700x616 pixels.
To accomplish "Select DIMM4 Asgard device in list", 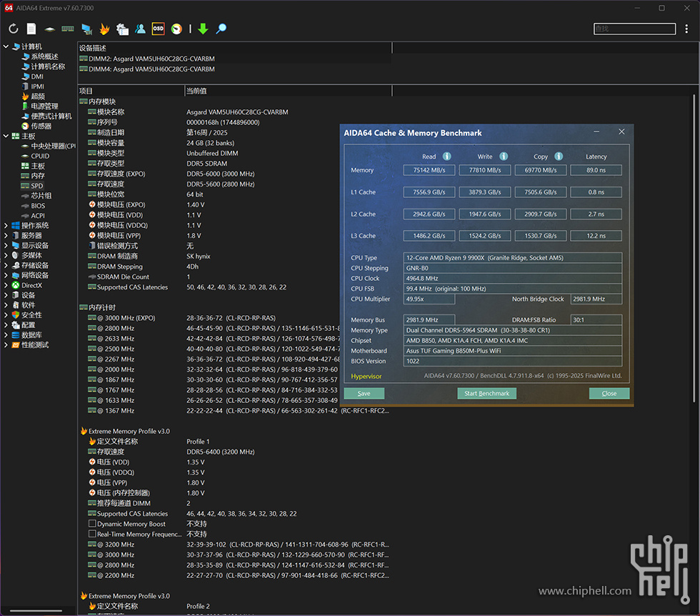I will pos(151,69).
